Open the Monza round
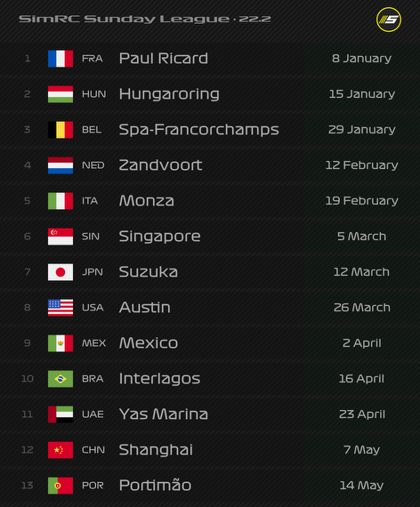 (210, 201)
